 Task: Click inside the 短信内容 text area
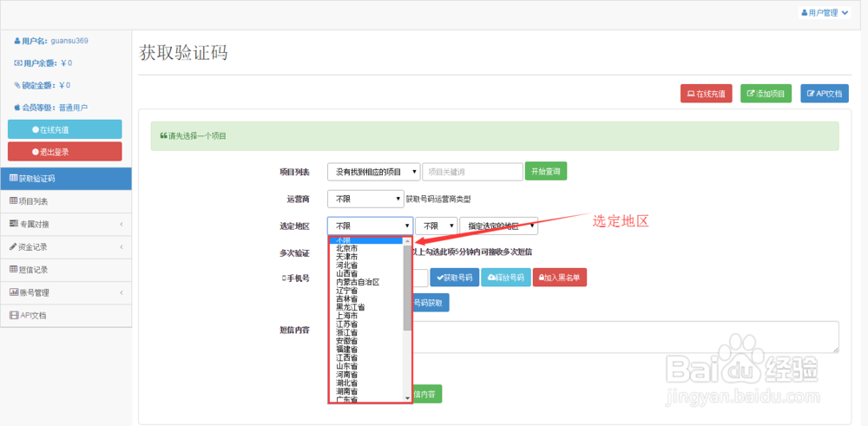click(626, 337)
